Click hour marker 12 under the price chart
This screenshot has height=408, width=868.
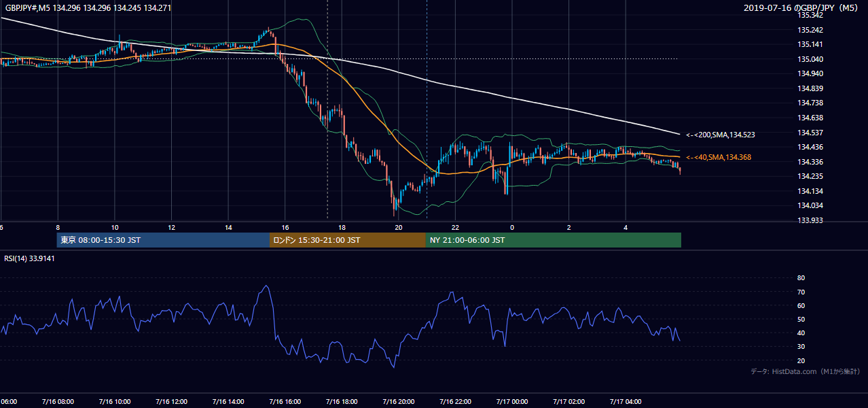pos(171,228)
